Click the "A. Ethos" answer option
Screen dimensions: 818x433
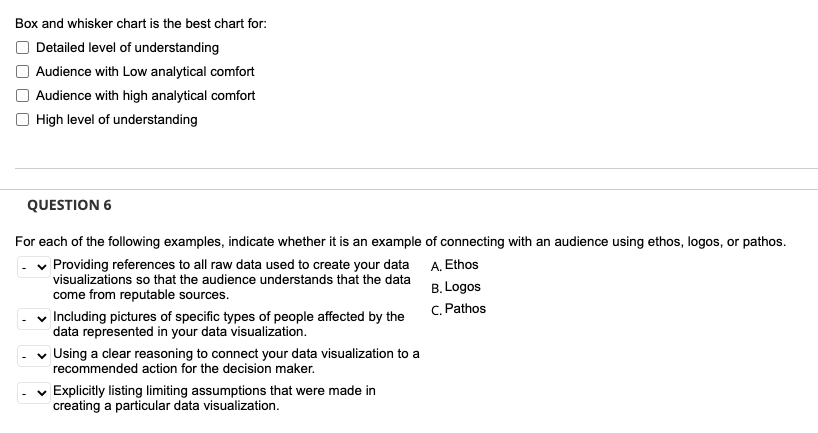coord(455,265)
